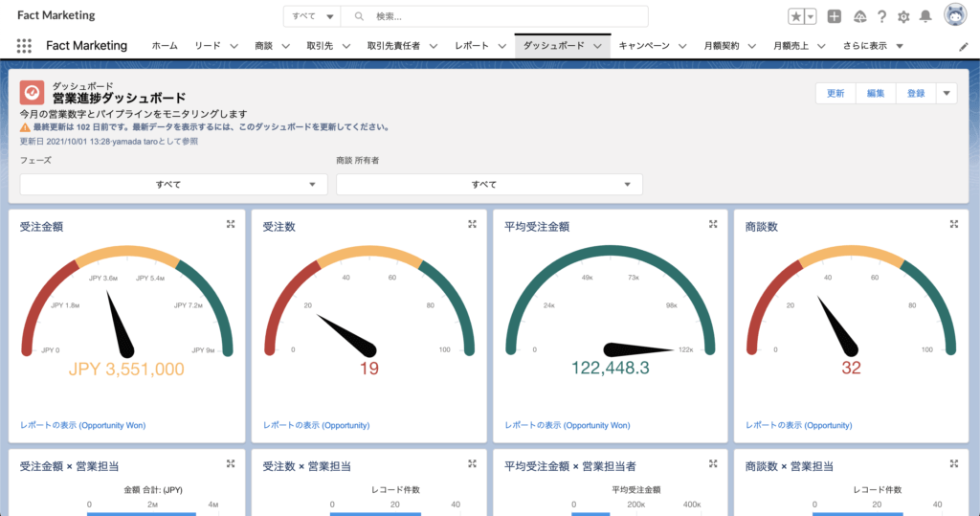980x516 pixels.
Task: Click the 更新 refresh button
Action: point(835,93)
